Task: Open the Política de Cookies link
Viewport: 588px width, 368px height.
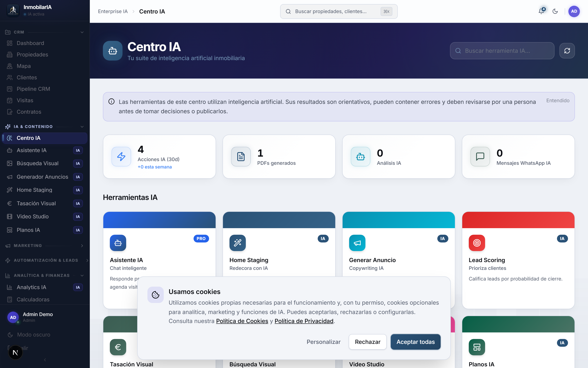Action: [x=242, y=321]
